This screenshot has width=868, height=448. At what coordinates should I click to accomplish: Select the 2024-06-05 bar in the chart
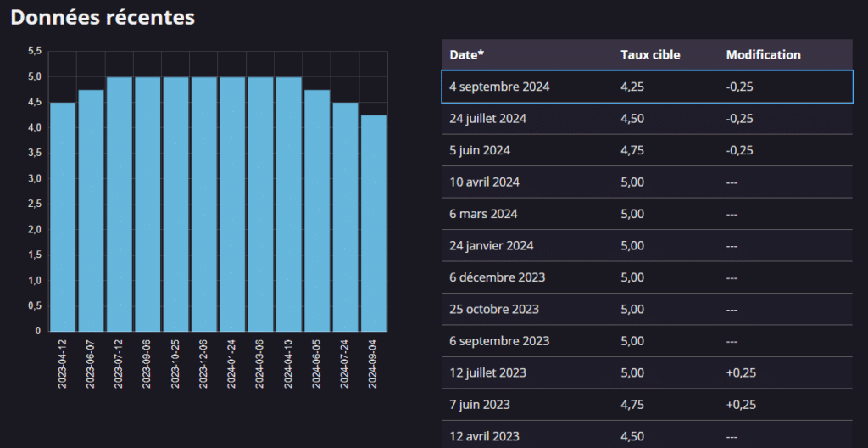[317, 210]
